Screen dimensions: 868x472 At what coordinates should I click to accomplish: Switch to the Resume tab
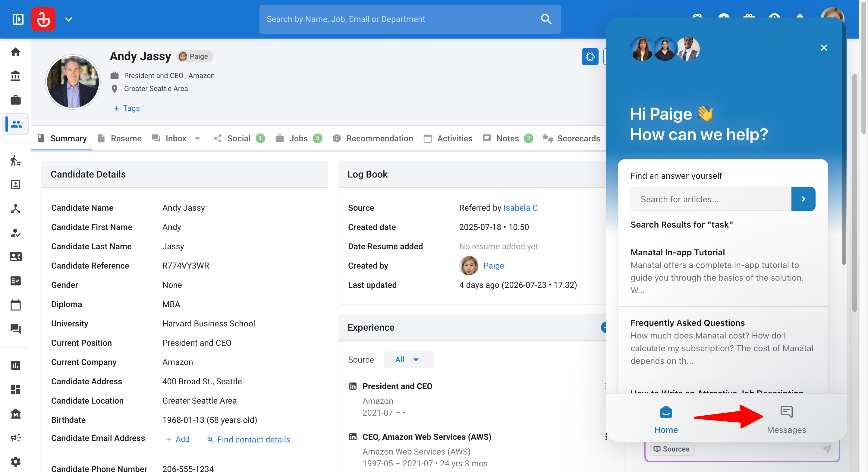click(120, 138)
